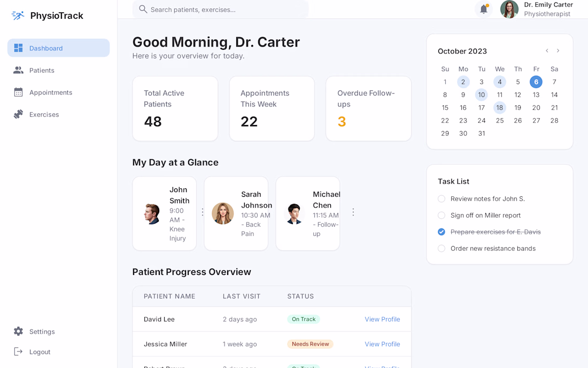Click Michael Chen's avatar photo
The height and width of the screenshot is (368, 588).
pos(295,214)
